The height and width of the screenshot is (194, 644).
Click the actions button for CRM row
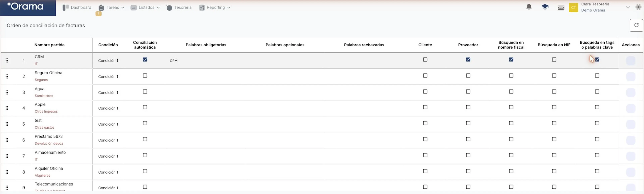coord(631,61)
